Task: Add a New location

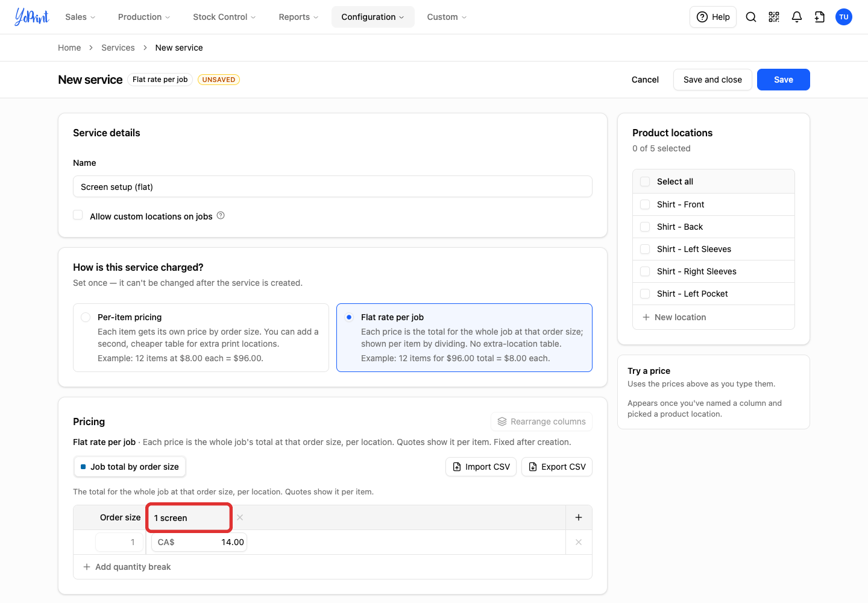Action: pyautogui.click(x=675, y=317)
